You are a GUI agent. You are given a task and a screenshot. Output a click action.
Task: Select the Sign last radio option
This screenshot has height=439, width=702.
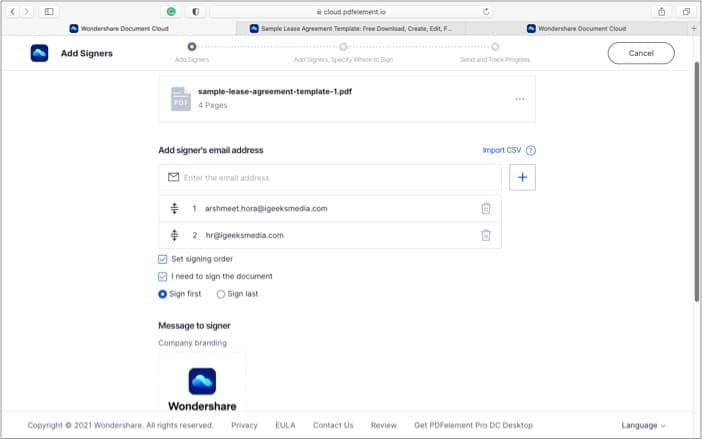(x=221, y=294)
